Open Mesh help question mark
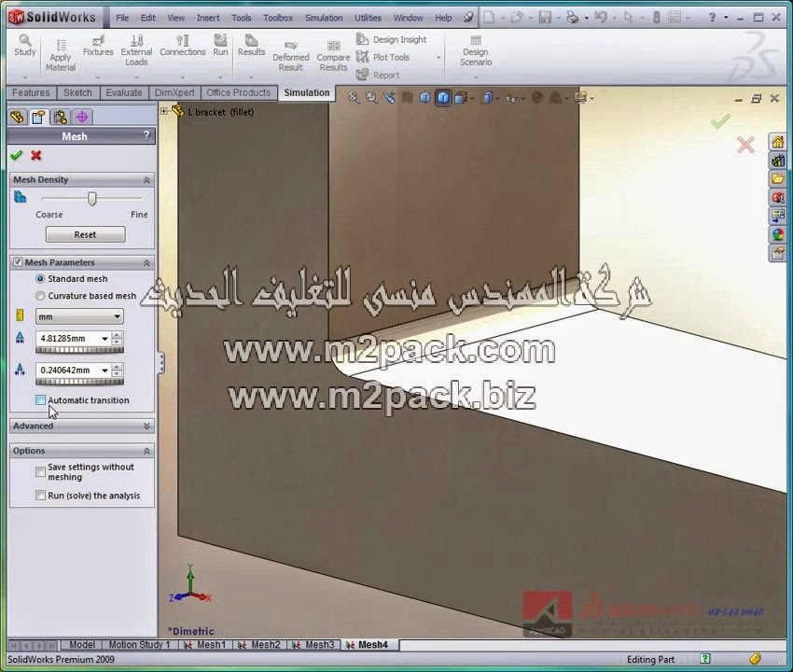 pyautogui.click(x=146, y=135)
